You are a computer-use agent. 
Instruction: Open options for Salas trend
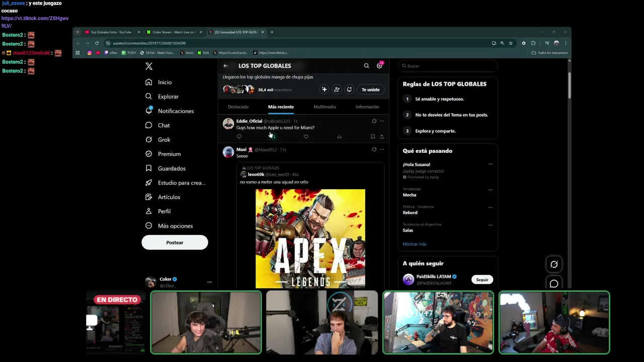pos(491,225)
